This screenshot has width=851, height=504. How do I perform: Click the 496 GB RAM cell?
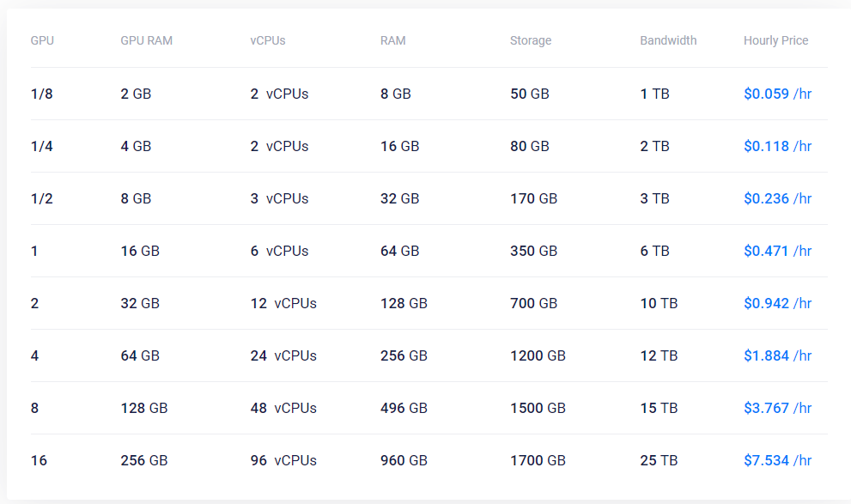point(404,408)
